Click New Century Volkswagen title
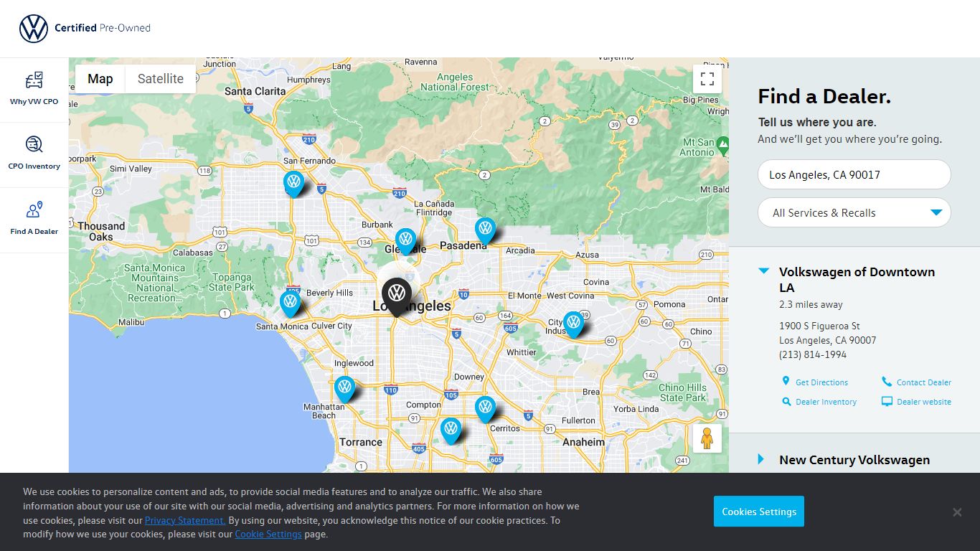Image resolution: width=980 pixels, height=551 pixels. (x=854, y=460)
